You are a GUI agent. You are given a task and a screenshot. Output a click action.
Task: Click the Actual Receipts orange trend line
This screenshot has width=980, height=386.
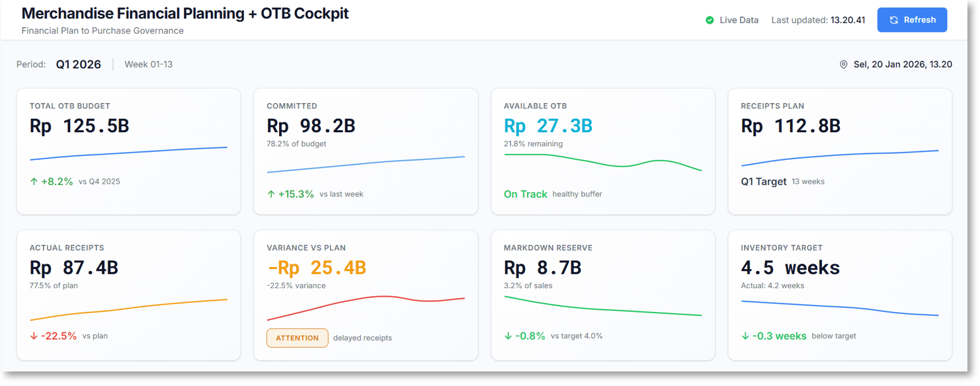[128, 307]
